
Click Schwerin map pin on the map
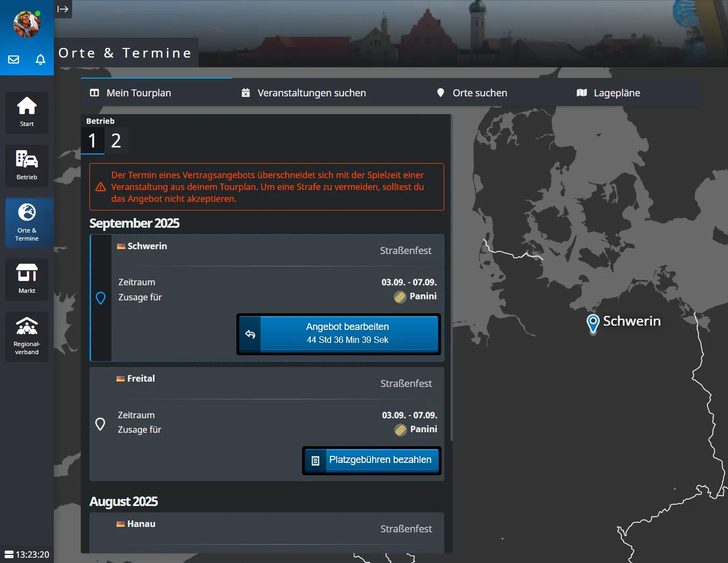coord(593,323)
